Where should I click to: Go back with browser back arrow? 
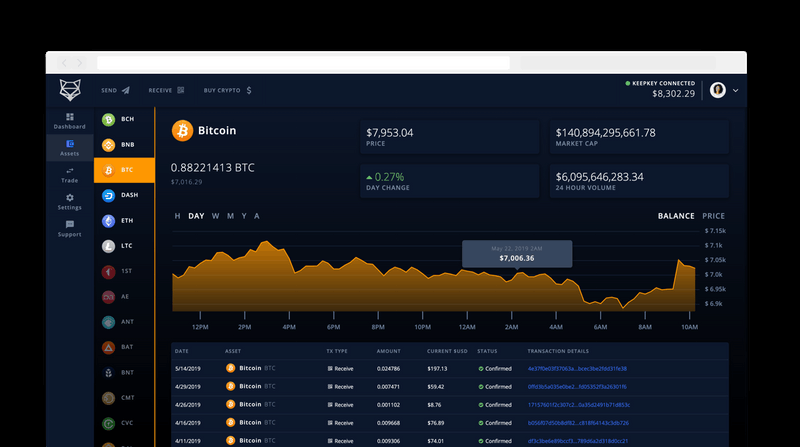click(64, 63)
